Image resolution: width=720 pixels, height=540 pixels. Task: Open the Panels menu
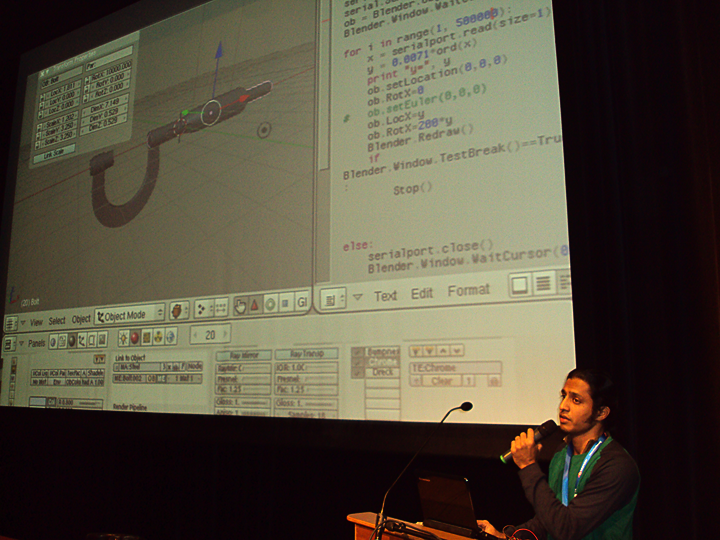pyautogui.click(x=37, y=343)
